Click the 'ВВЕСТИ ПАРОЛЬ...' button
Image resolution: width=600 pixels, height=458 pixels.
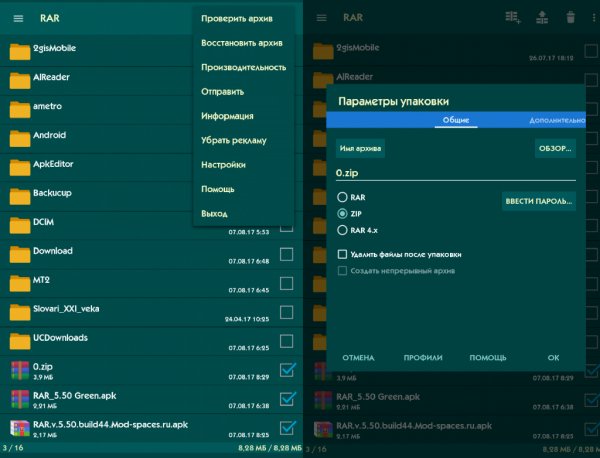coord(539,201)
